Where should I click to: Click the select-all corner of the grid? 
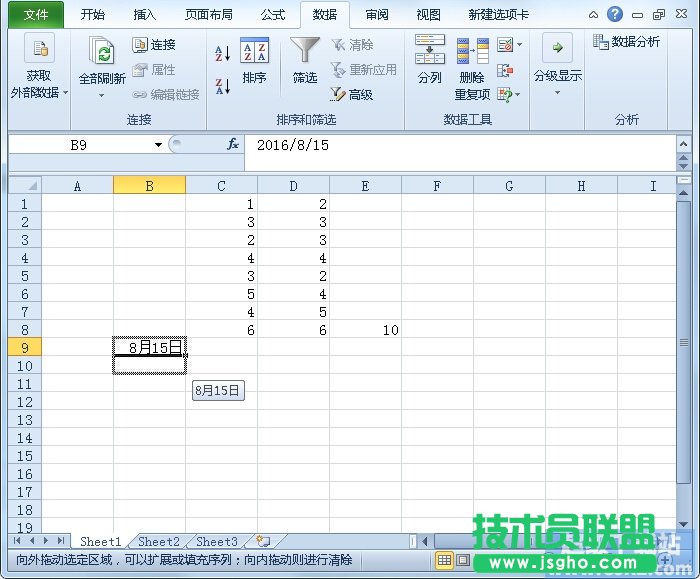point(25,185)
